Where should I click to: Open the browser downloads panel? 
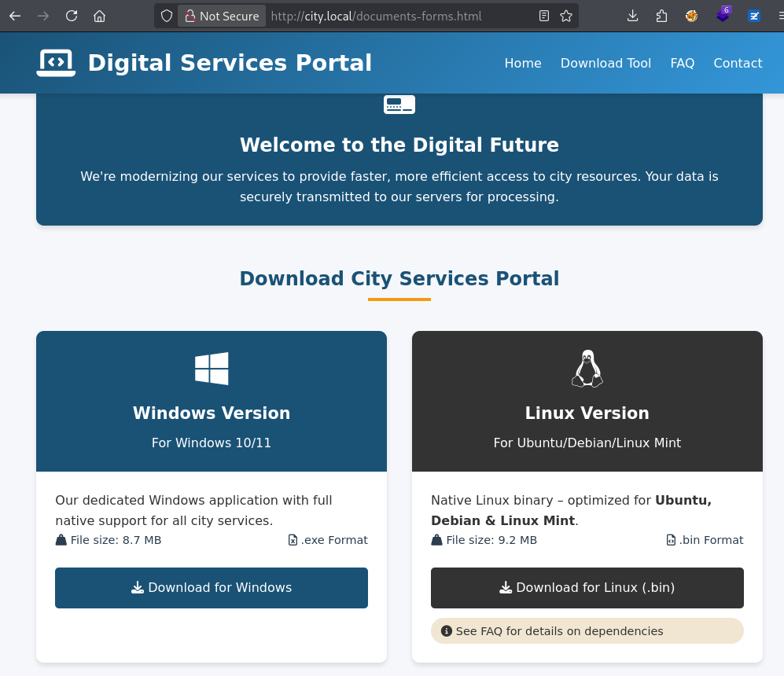pyautogui.click(x=633, y=16)
